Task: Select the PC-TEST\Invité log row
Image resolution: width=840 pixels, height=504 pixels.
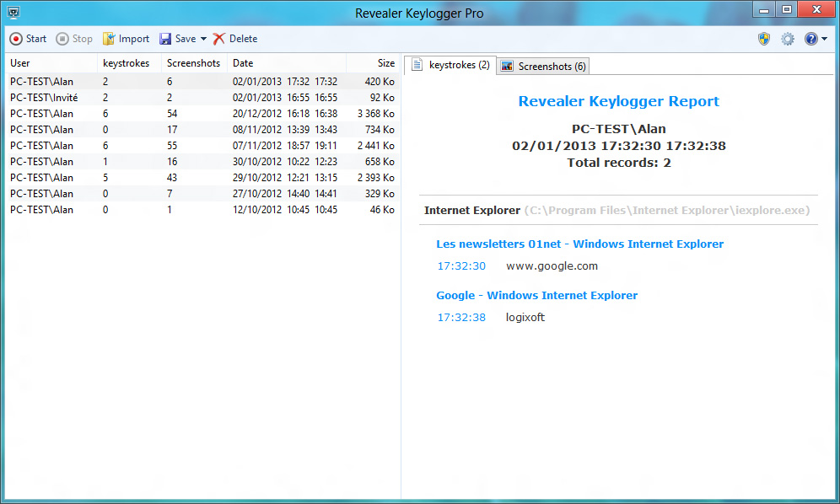Action: pyautogui.click(x=51, y=97)
